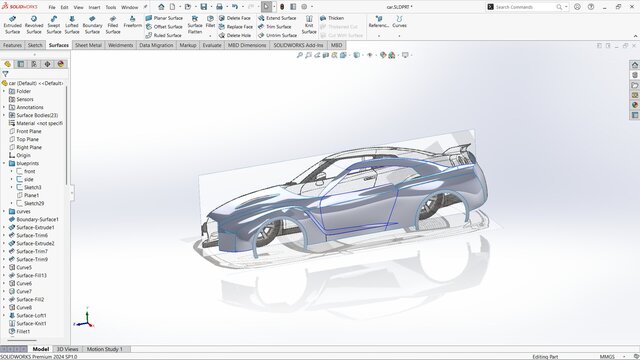Click the Fillet tool in ribbon
The image size is (640, 360).
pos(210,22)
